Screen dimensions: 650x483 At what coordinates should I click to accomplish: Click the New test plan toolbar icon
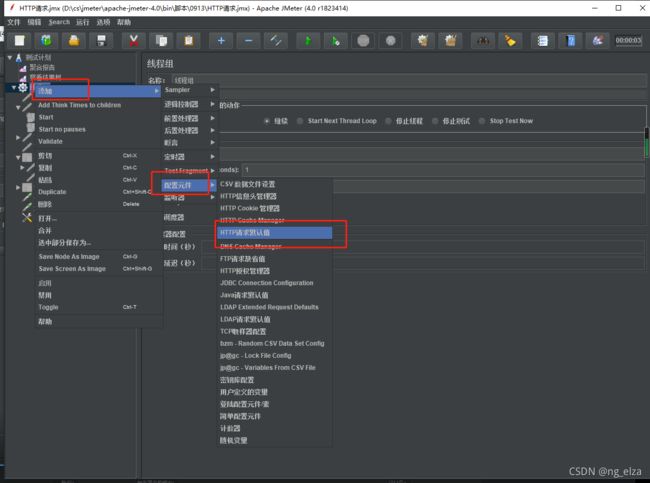(x=19, y=41)
